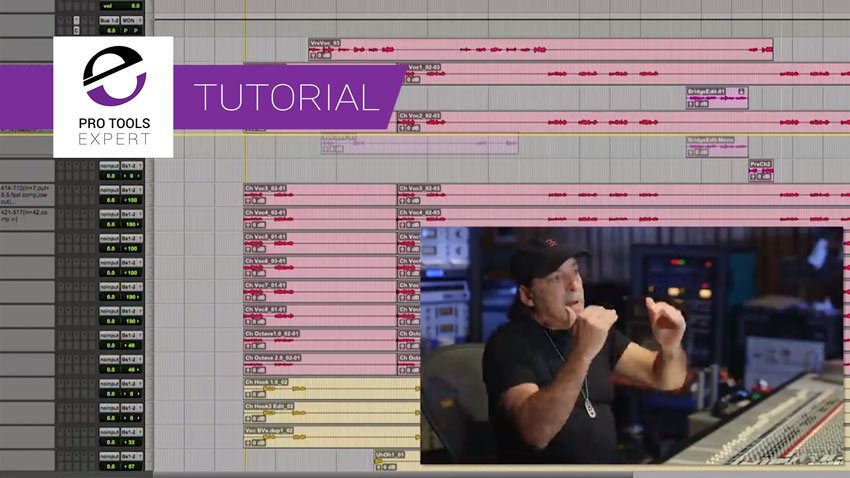Select the Ch Voc7_01-01 clip name label
Screen dimensions: 850x478
265,285
